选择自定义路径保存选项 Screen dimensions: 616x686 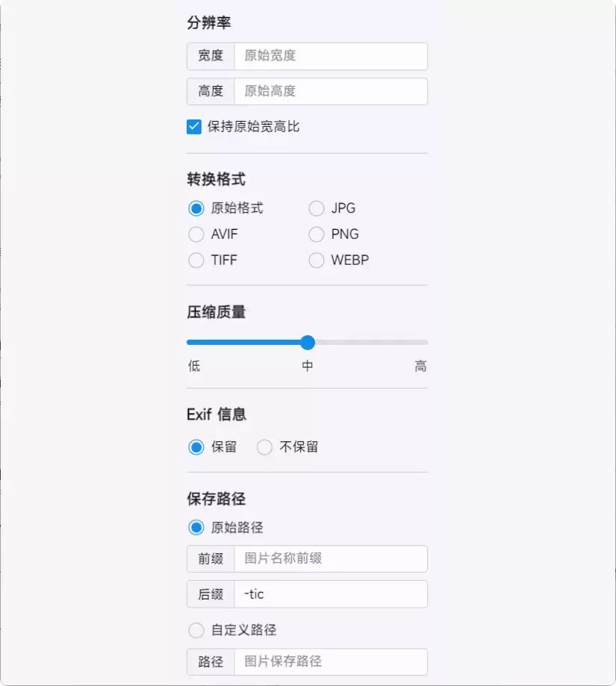point(196,630)
